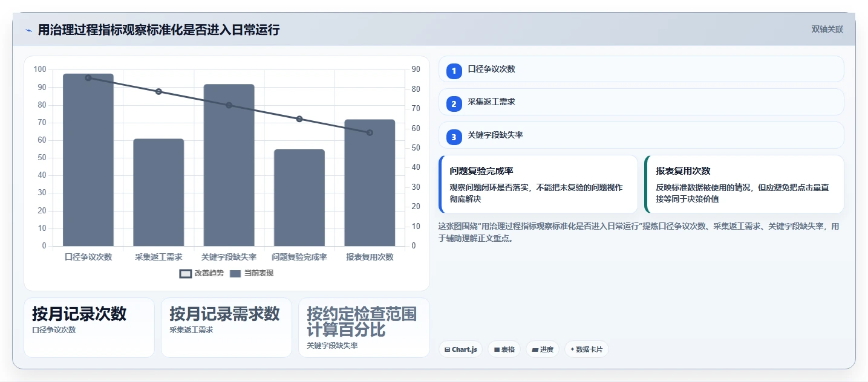Open the 按月记录需求数 metric card

(226, 327)
